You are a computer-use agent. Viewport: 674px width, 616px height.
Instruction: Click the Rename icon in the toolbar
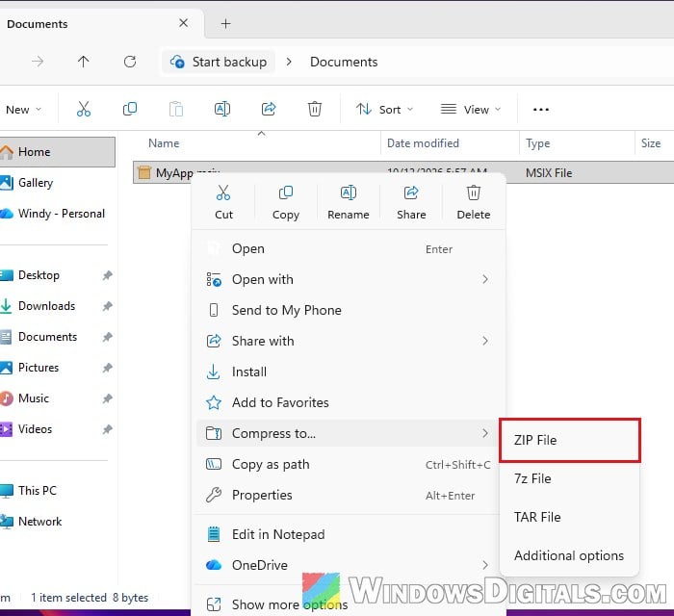[x=222, y=109]
